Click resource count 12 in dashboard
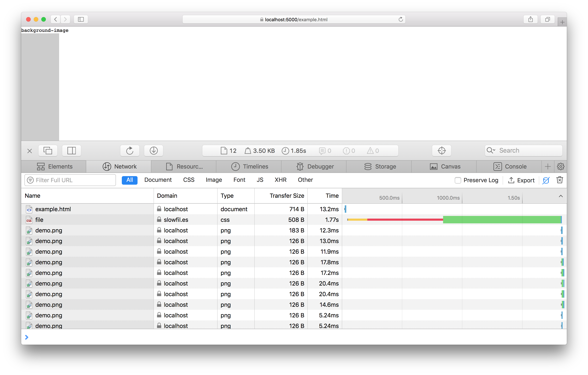The height and width of the screenshot is (375, 588). click(229, 151)
